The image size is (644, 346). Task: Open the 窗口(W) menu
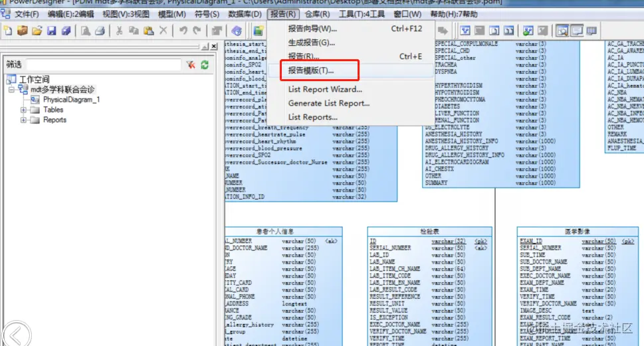[x=407, y=14]
